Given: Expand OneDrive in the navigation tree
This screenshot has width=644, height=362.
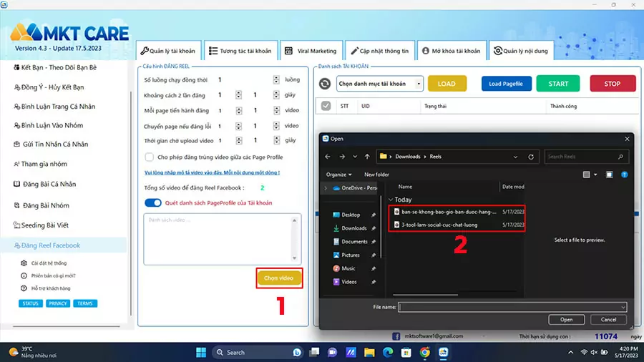Looking at the screenshot, I should (x=326, y=188).
